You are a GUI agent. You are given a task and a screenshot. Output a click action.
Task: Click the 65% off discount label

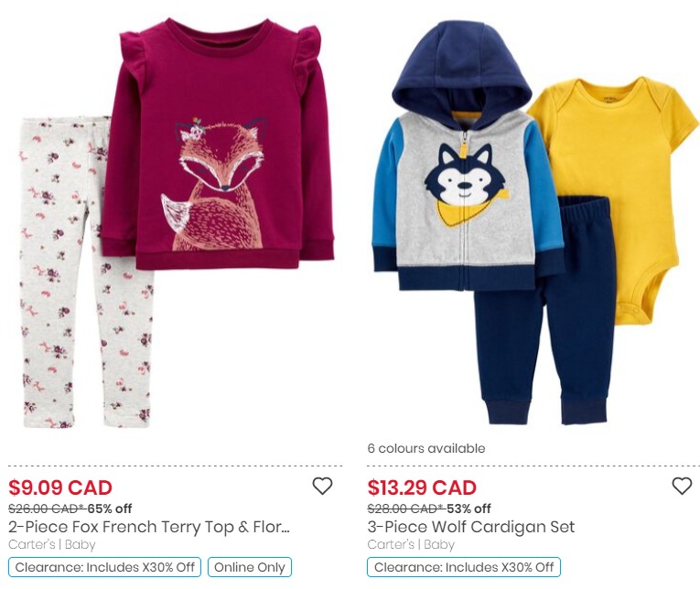pos(110,509)
